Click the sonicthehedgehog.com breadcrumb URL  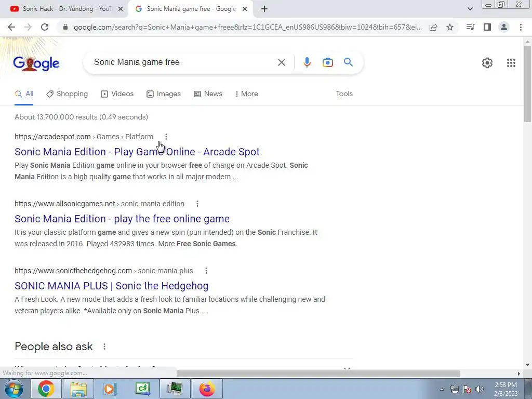click(x=103, y=271)
